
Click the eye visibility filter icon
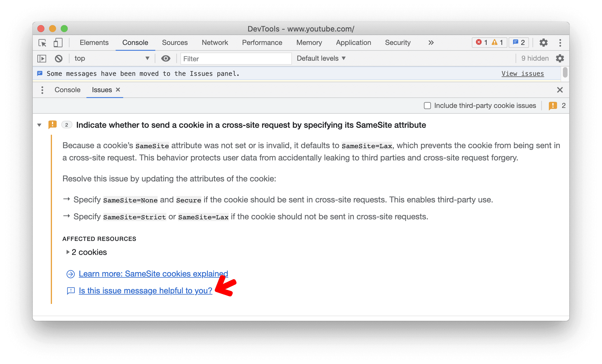click(x=165, y=58)
